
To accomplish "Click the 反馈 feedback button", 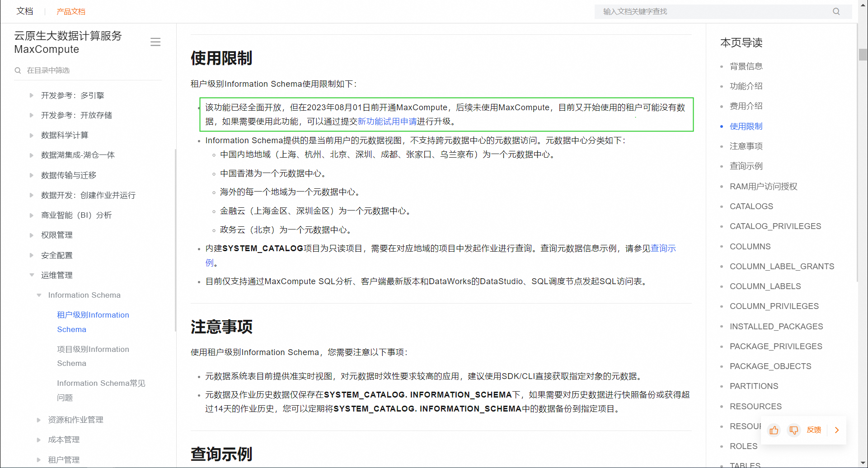I will [x=814, y=430].
